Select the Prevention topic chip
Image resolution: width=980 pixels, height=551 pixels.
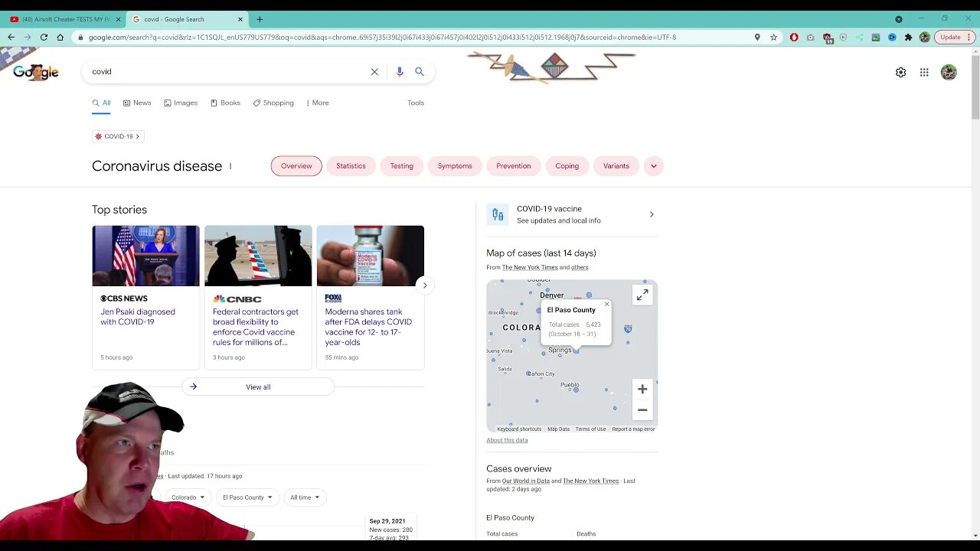[x=513, y=166]
